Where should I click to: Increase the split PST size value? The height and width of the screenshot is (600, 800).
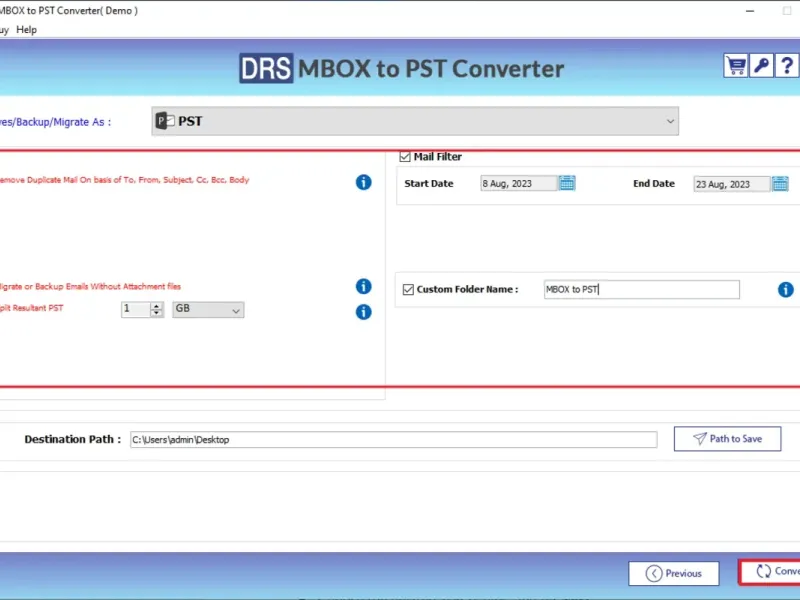(x=157, y=306)
